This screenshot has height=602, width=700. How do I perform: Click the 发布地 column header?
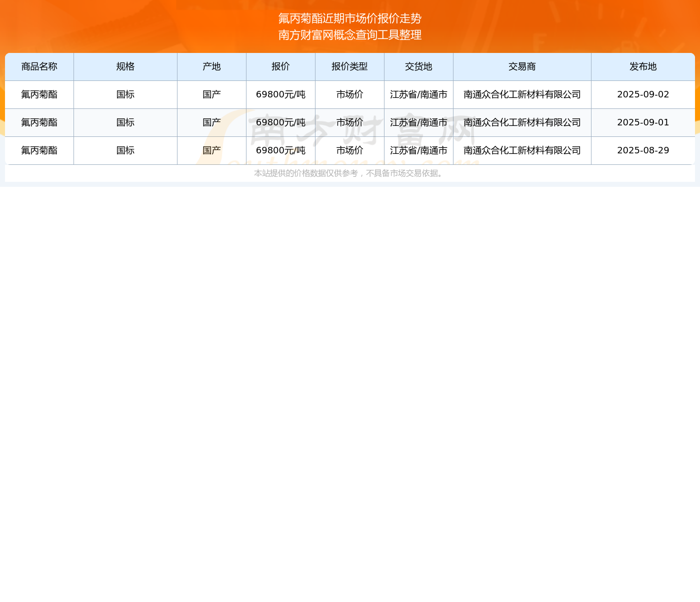pyautogui.click(x=643, y=66)
